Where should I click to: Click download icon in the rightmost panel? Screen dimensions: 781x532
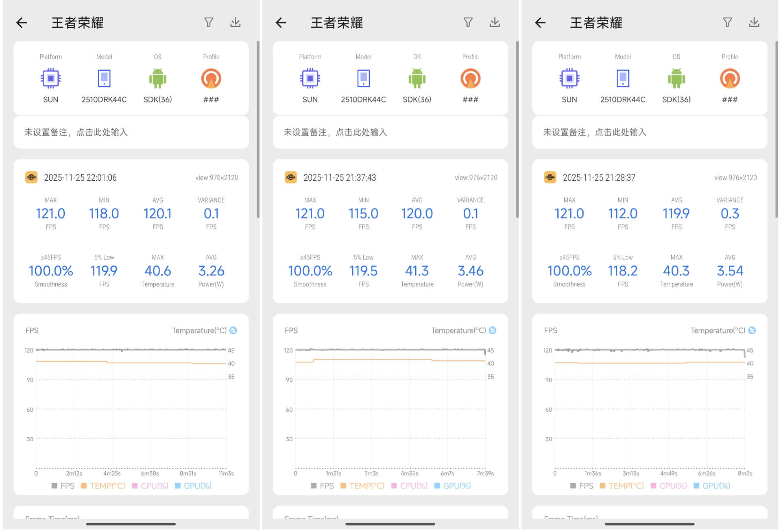coord(754,22)
